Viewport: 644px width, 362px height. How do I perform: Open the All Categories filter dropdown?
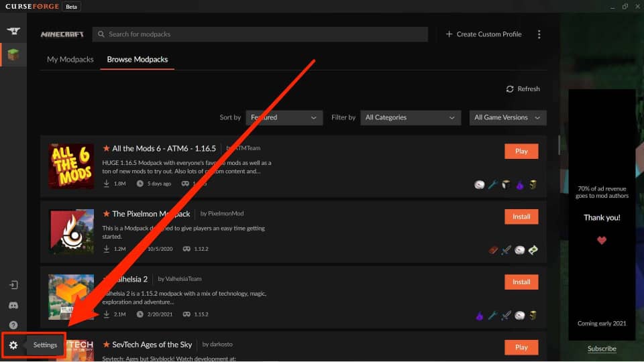411,118
